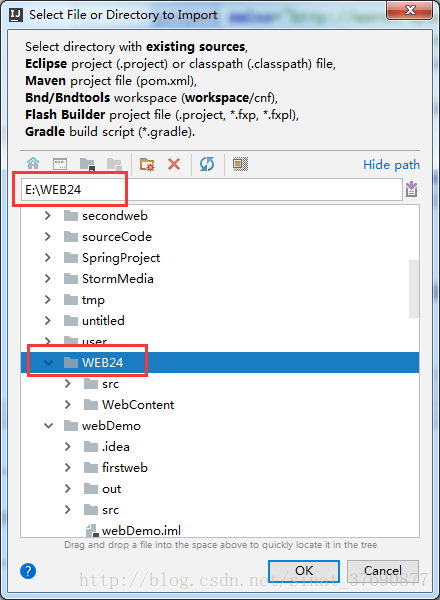Viewport: 440px width, 600px height.
Task: Select the SpringProject folder row
Action: [x=220, y=258]
